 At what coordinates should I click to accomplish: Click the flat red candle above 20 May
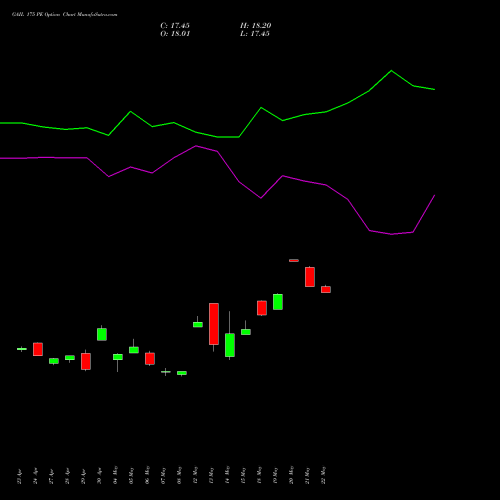(x=294, y=260)
